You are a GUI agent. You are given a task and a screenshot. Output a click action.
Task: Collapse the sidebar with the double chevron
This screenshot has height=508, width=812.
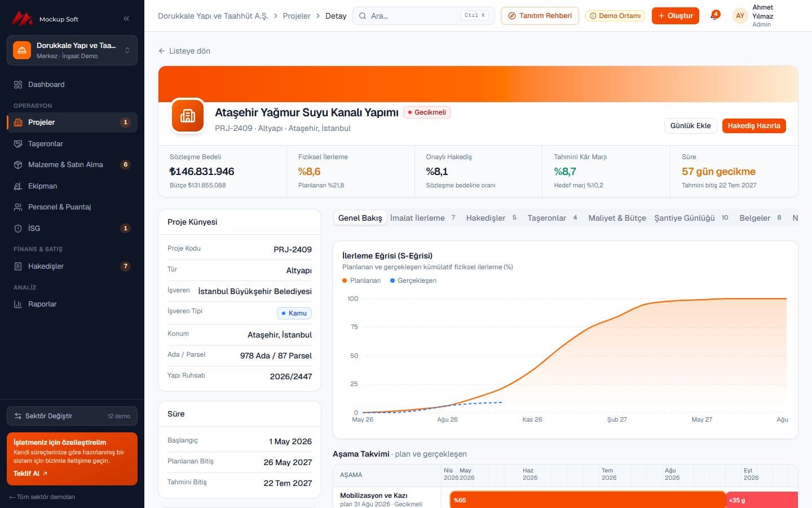[126, 19]
